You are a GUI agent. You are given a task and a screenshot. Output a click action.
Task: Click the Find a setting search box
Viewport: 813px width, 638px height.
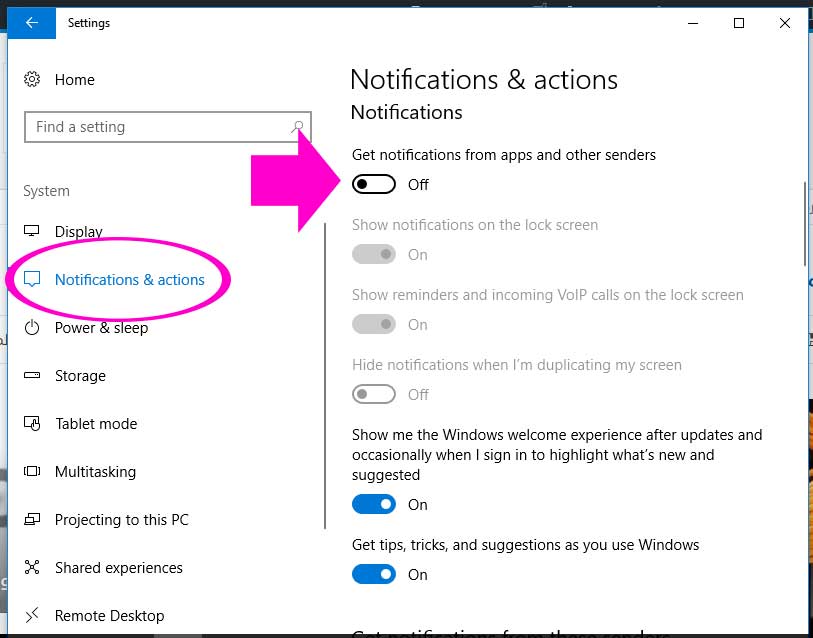pyautogui.click(x=167, y=127)
